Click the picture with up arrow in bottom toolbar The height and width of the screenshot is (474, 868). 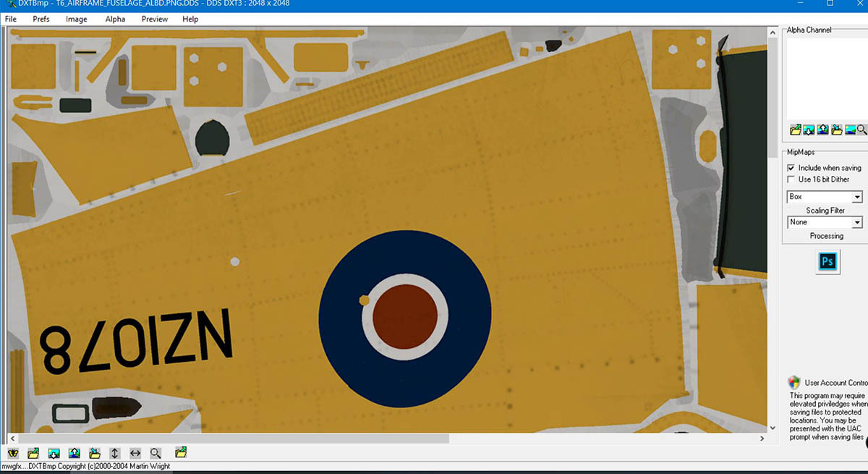[x=74, y=453]
